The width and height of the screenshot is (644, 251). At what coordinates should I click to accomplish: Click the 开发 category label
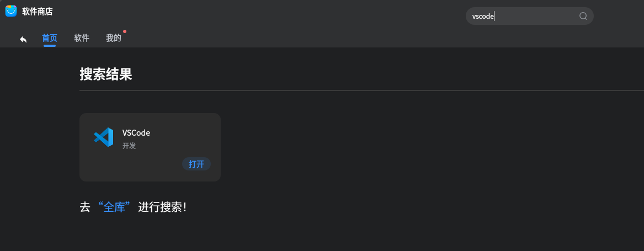click(129, 146)
